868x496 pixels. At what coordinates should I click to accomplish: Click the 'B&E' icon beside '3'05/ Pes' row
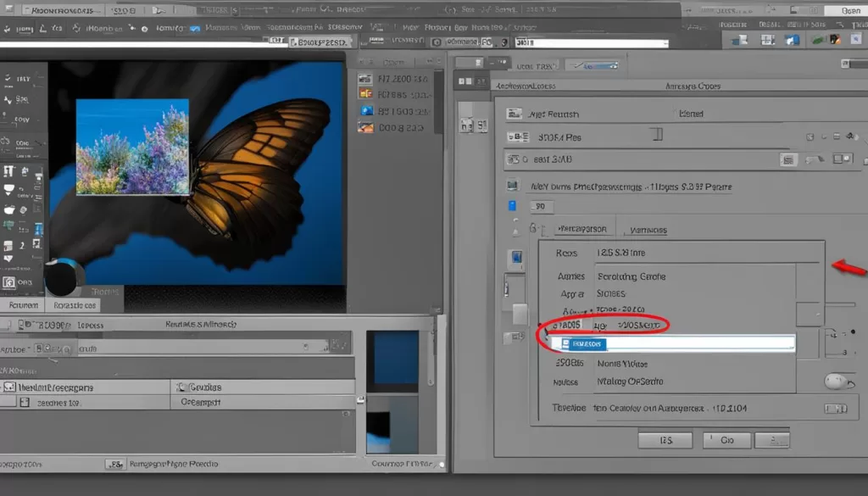(518, 137)
